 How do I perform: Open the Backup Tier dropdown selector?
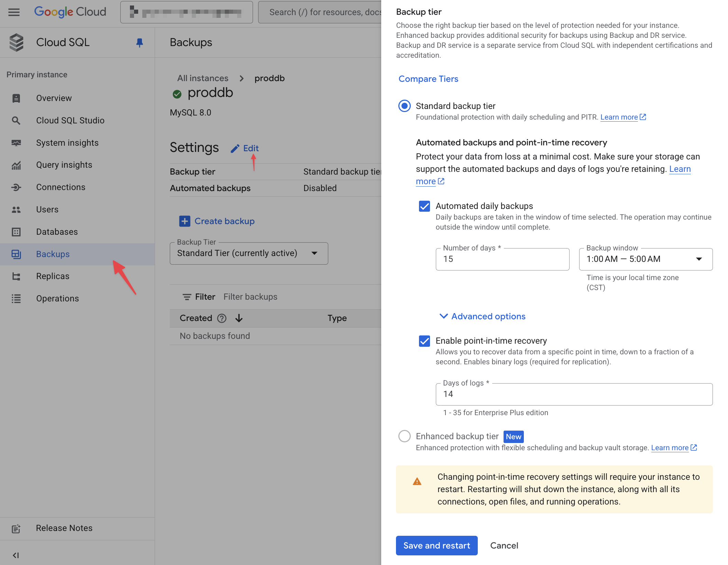coord(249,253)
